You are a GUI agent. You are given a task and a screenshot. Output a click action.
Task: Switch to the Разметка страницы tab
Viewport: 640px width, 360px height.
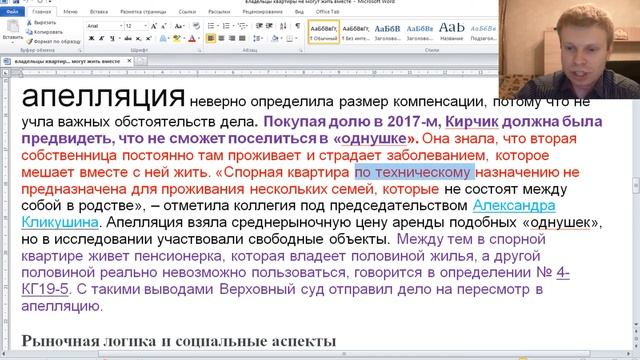click(143, 12)
